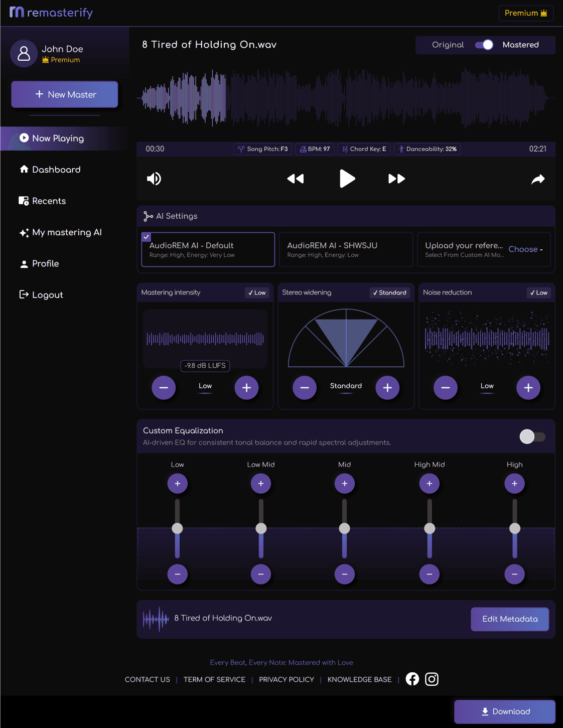
Task: Skip ahead with the fast-forward icon
Action: [396, 179]
